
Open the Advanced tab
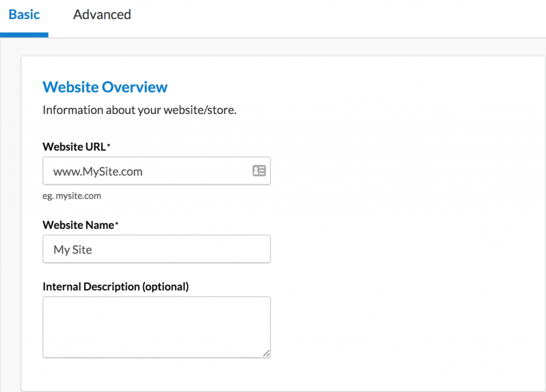tap(102, 15)
